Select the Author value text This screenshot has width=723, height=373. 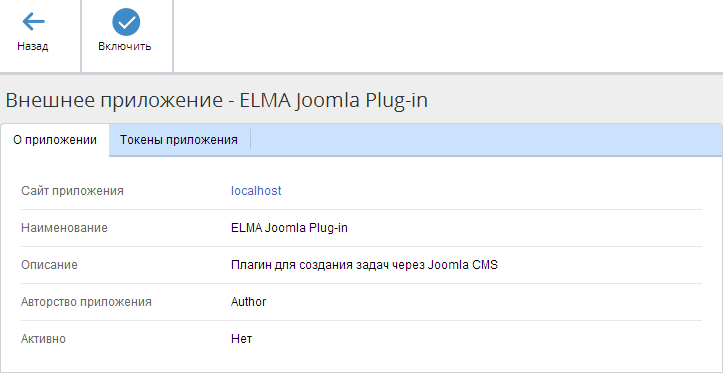pos(249,302)
